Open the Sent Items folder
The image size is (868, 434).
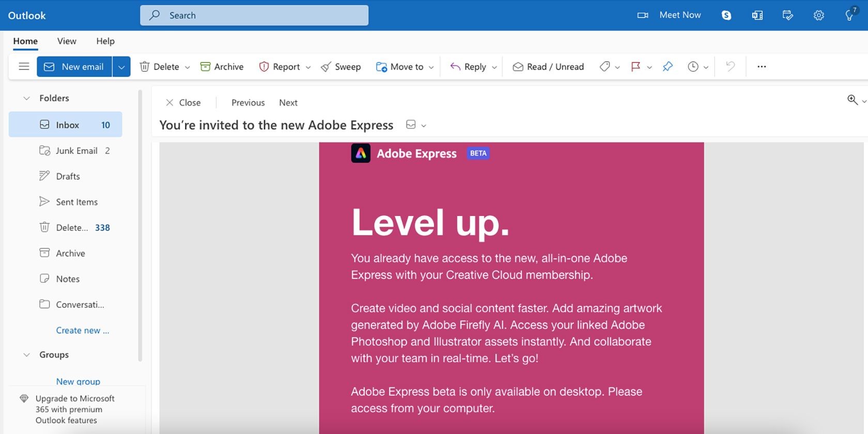click(66, 202)
